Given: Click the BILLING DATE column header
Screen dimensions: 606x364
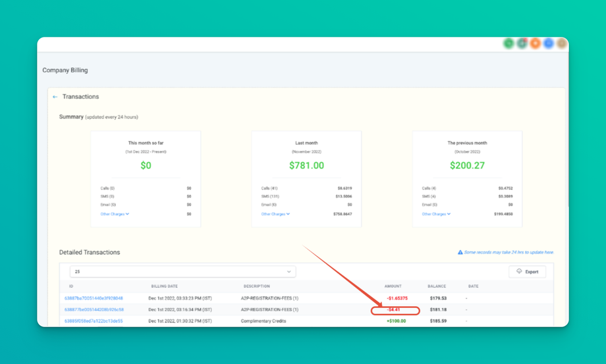Looking at the screenshot, I should 164,286.
